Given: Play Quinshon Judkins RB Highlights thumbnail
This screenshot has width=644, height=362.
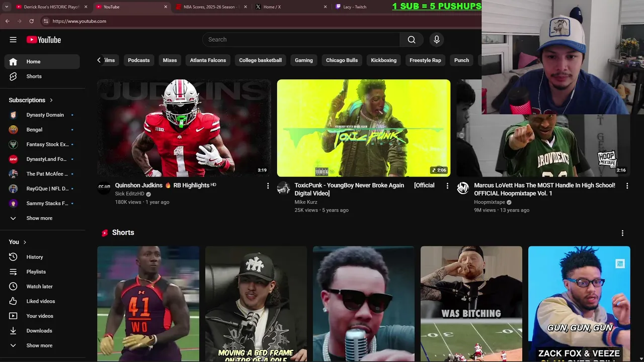Looking at the screenshot, I should click(184, 128).
